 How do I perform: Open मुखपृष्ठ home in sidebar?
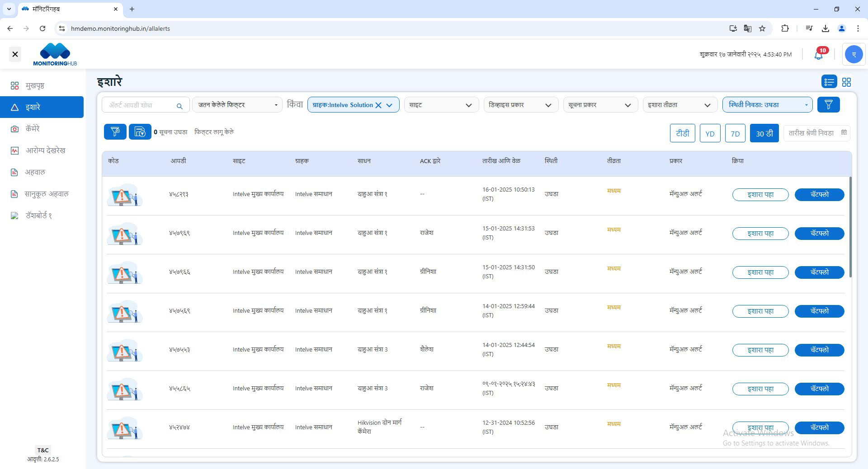point(42,85)
